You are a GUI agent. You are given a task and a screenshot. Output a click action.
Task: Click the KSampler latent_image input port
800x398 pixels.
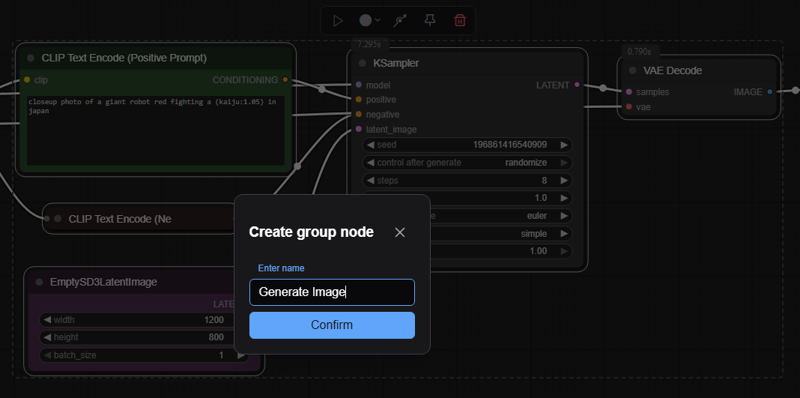[359, 129]
